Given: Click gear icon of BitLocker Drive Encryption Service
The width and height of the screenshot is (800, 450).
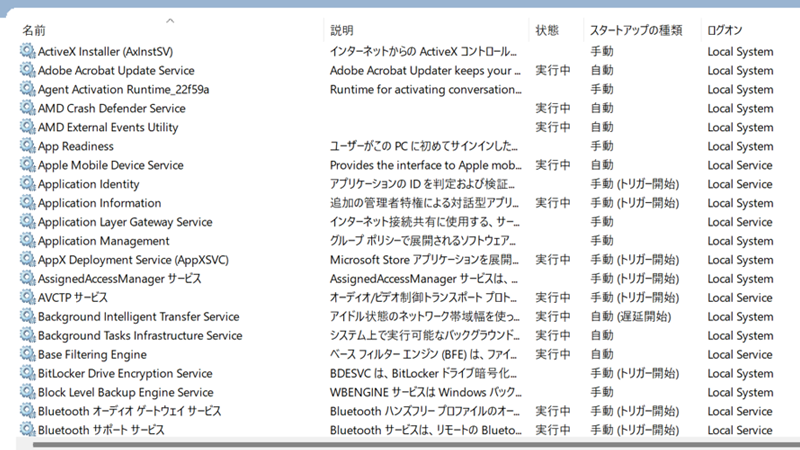Looking at the screenshot, I should click(x=27, y=373).
